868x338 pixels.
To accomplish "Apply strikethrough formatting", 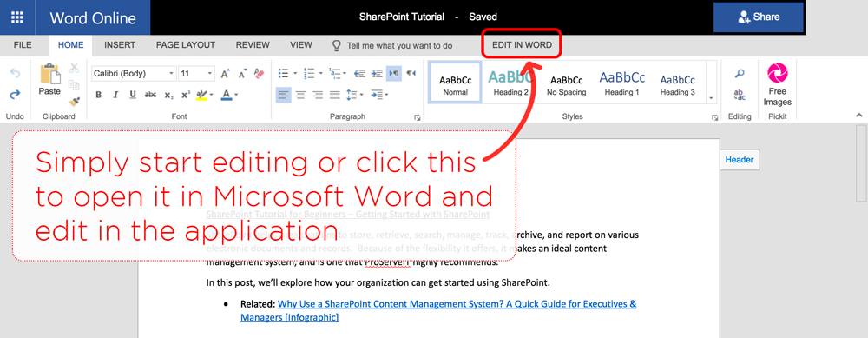I will tap(150, 95).
